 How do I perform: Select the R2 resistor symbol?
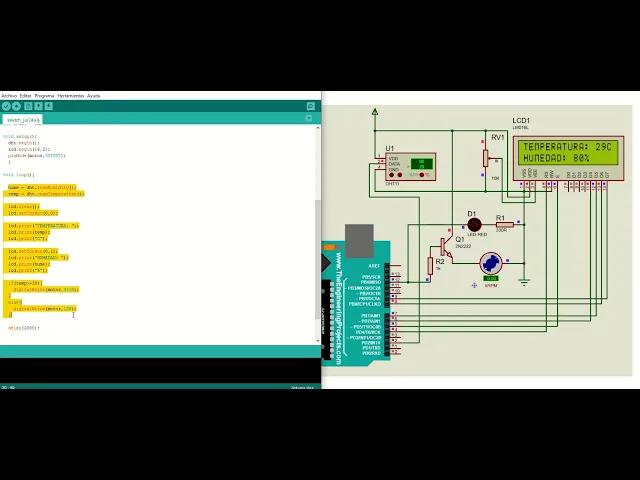(430, 266)
